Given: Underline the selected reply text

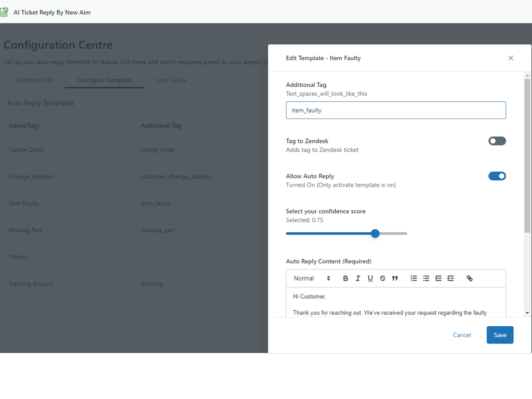Looking at the screenshot, I should 370,278.
